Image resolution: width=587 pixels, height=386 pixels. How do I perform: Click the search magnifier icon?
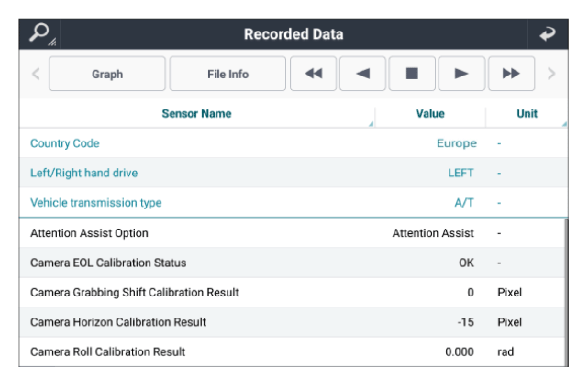pos(40,34)
